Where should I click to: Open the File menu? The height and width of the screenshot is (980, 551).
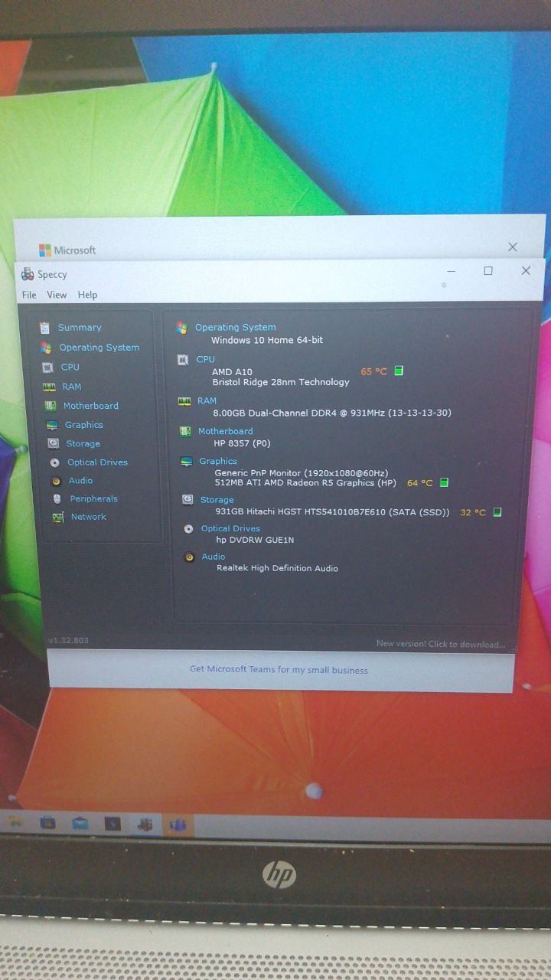click(29, 295)
